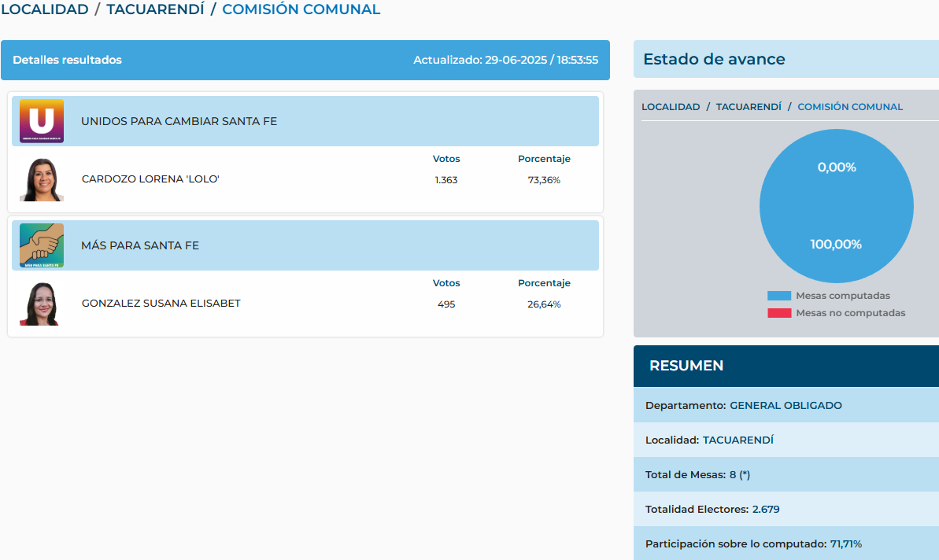Open TACUARENDÍ in the top breadcrumb

click(x=155, y=10)
